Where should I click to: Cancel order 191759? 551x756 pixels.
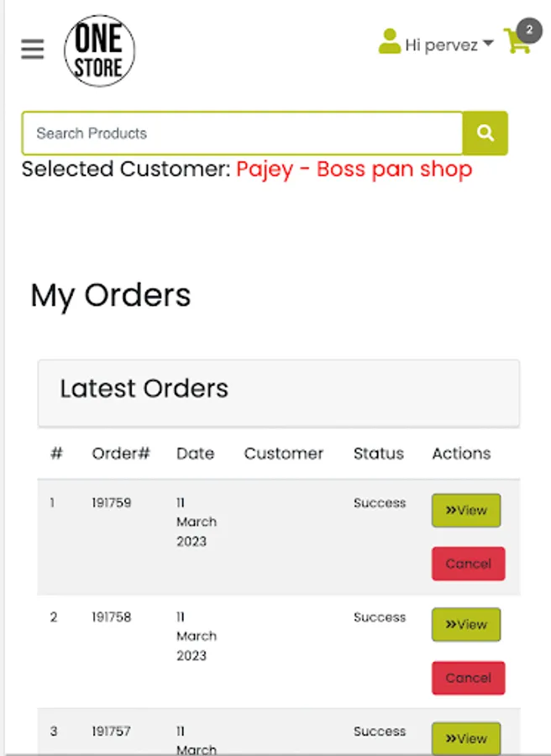(x=468, y=564)
